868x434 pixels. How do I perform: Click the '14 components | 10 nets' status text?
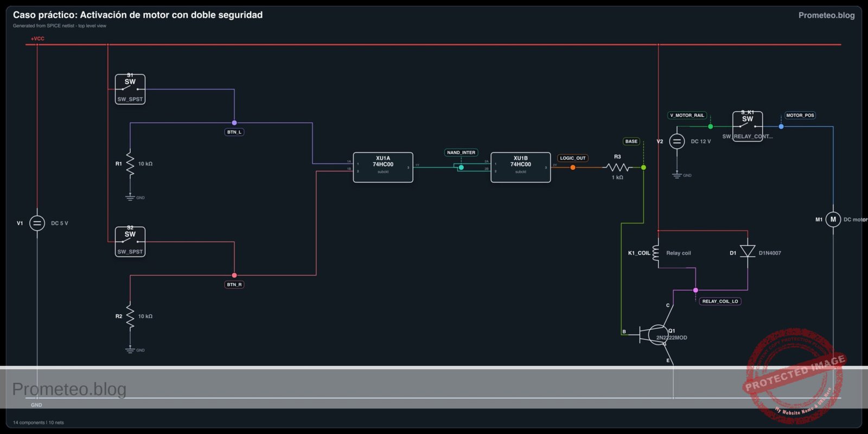point(39,423)
